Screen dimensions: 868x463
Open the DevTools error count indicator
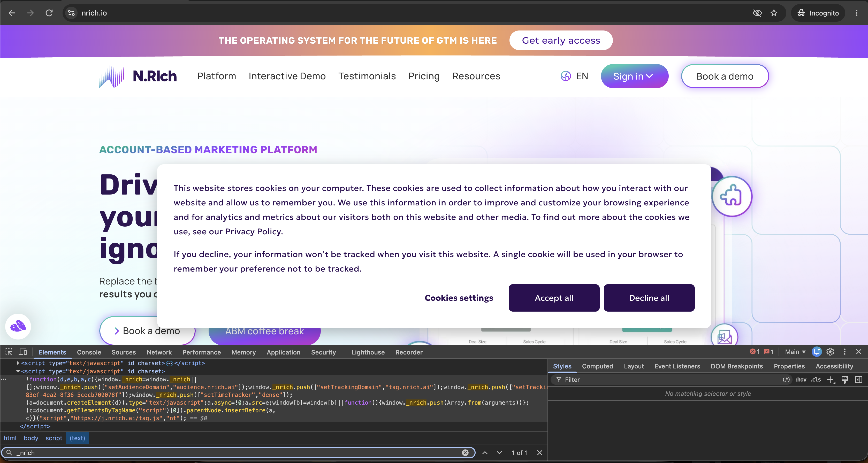(755, 352)
